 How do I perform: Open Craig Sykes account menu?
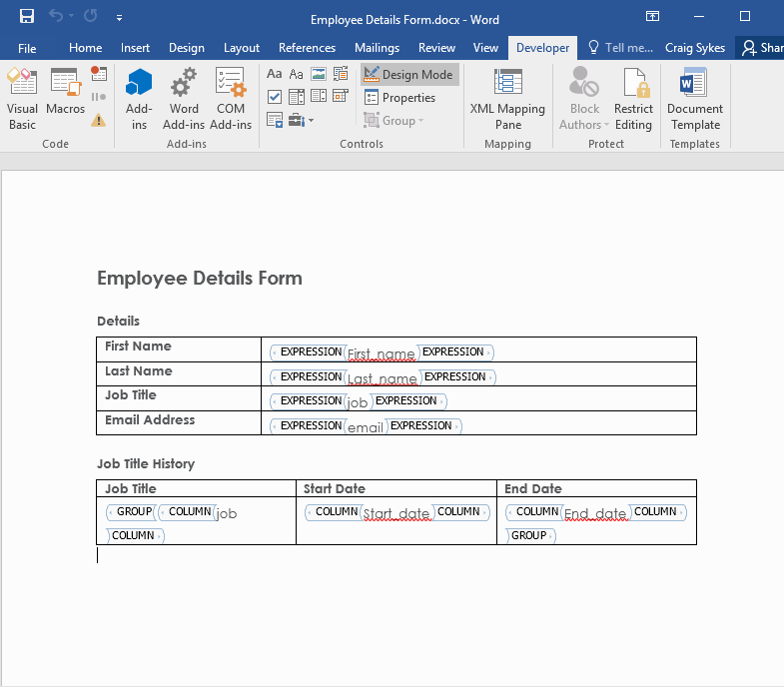pyautogui.click(x=694, y=48)
